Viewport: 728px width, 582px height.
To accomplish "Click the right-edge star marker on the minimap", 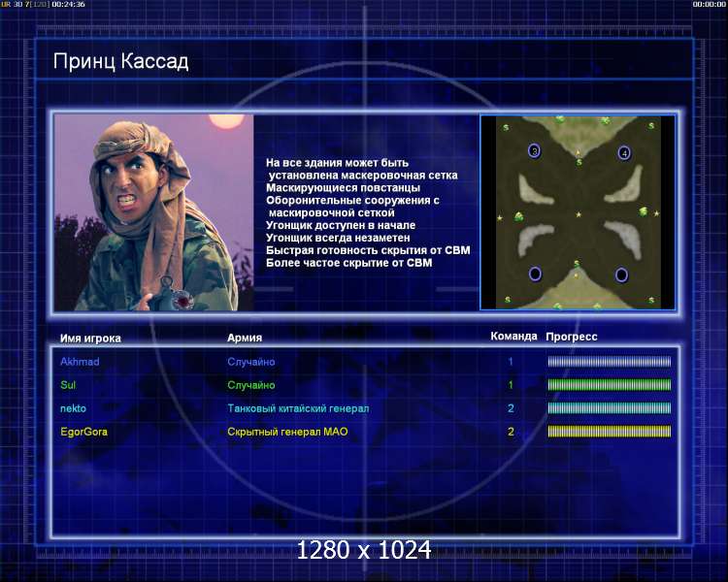I will 656,213.
